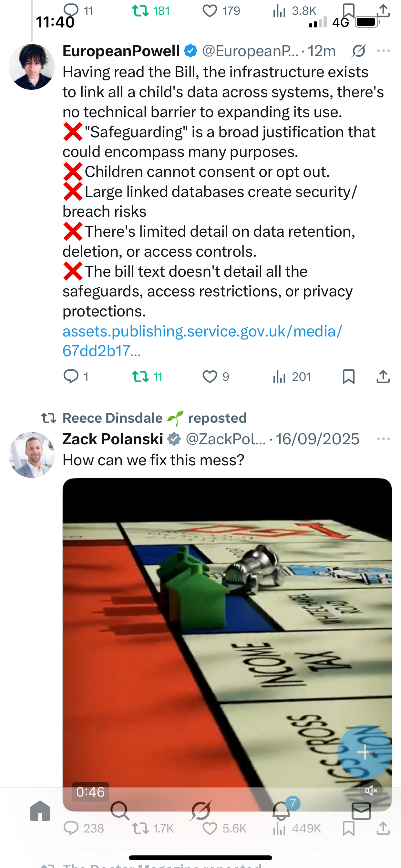Go to Home tab
The height and width of the screenshot is (868, 401).
pos(40,811)
